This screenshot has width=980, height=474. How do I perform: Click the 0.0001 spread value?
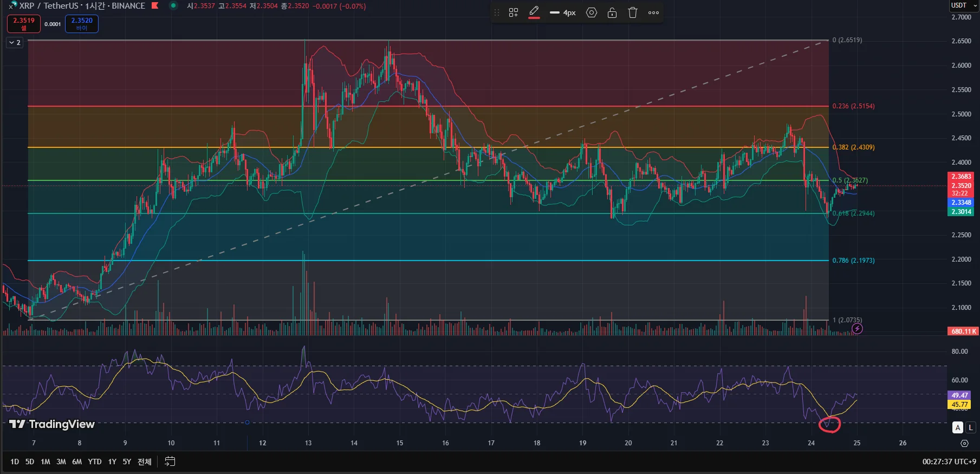click(x=53, y=24)
